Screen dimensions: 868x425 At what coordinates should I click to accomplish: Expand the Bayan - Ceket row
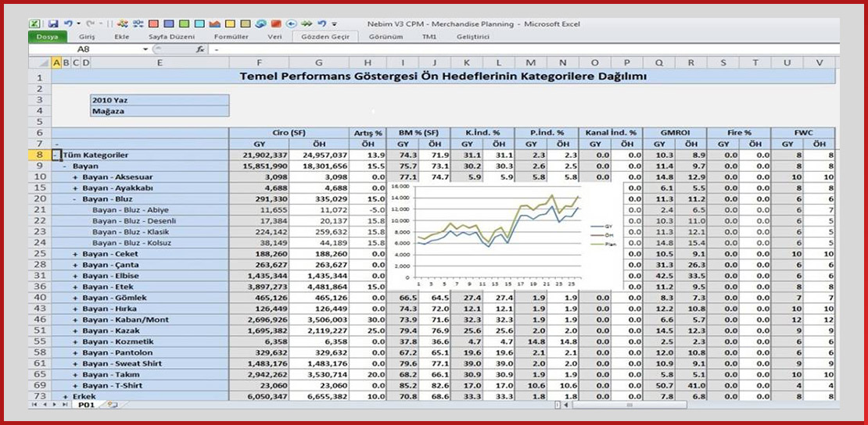click(76, 254)
